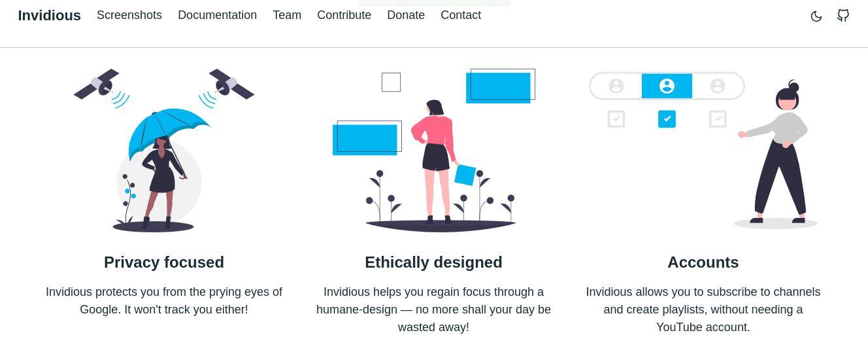Viewport: 868px width, 356px height.
Task: Click the blue umbrella illustration
Action: 169,130
